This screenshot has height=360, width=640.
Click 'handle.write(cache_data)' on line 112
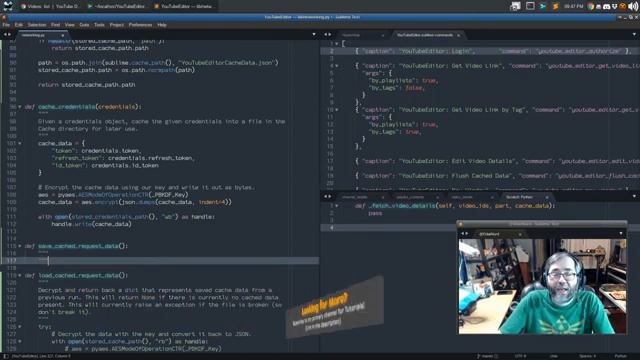point(91,224)
